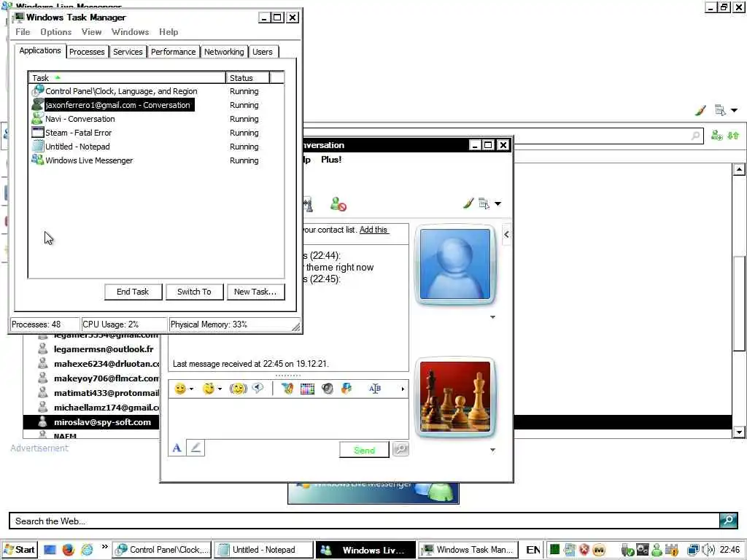
Task: Click paintbrush icon in the Messenger main window
Action: pos(700,111)
